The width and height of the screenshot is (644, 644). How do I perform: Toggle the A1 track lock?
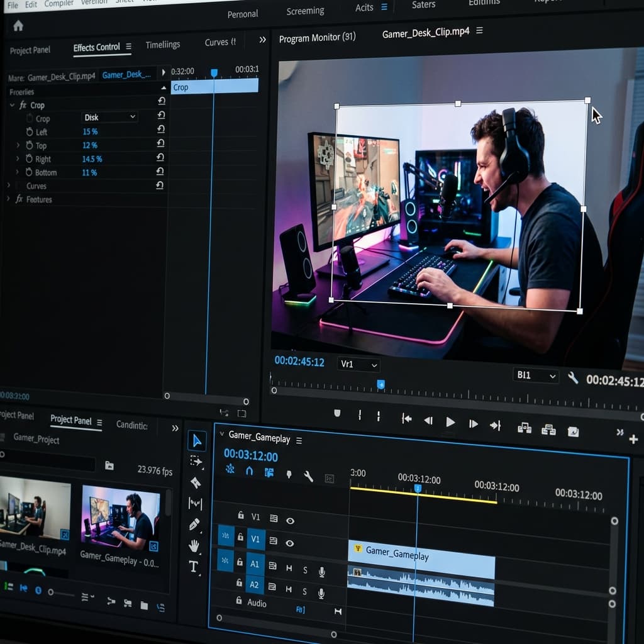240,562
